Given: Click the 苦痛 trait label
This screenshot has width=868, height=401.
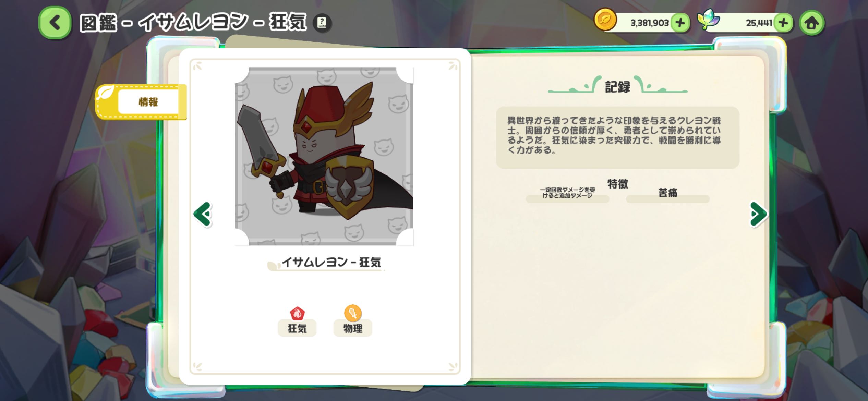Looking at the screenshot, I should point(668,193).
